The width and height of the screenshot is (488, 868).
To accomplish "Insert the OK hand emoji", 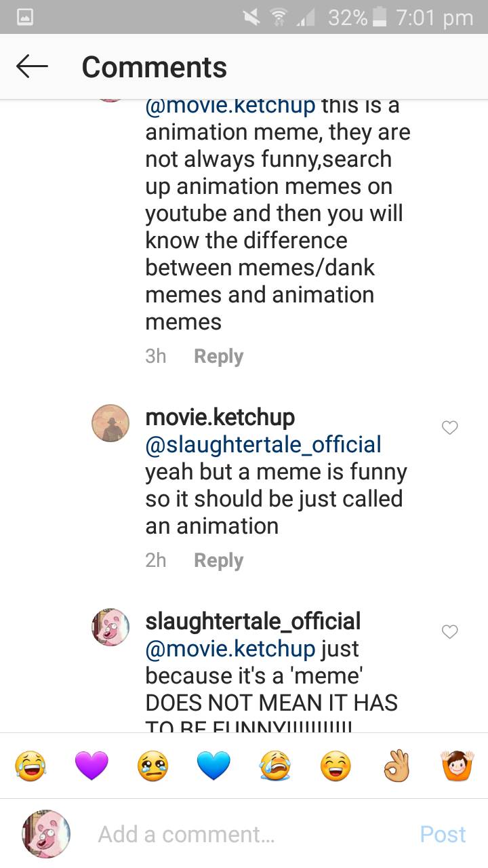I will [396, 766].
